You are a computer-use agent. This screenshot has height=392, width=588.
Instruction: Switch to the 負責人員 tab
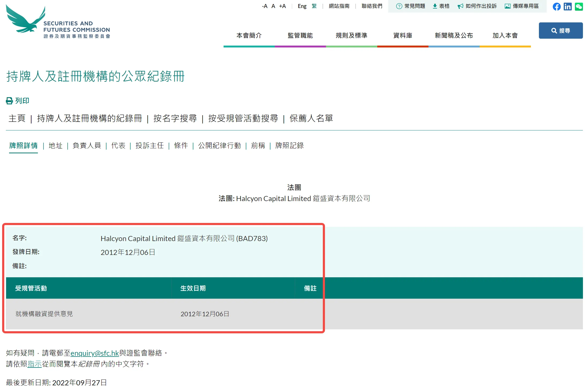pos(87,146)
